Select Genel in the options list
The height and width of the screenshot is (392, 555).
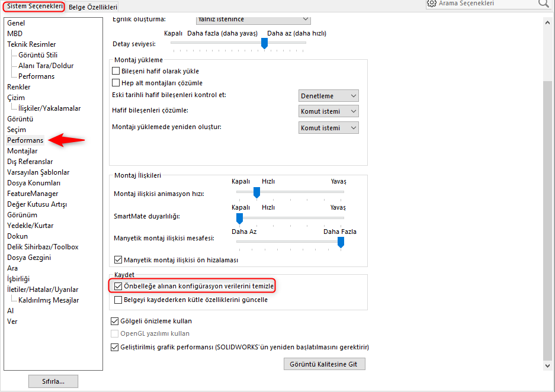(16, 23)
